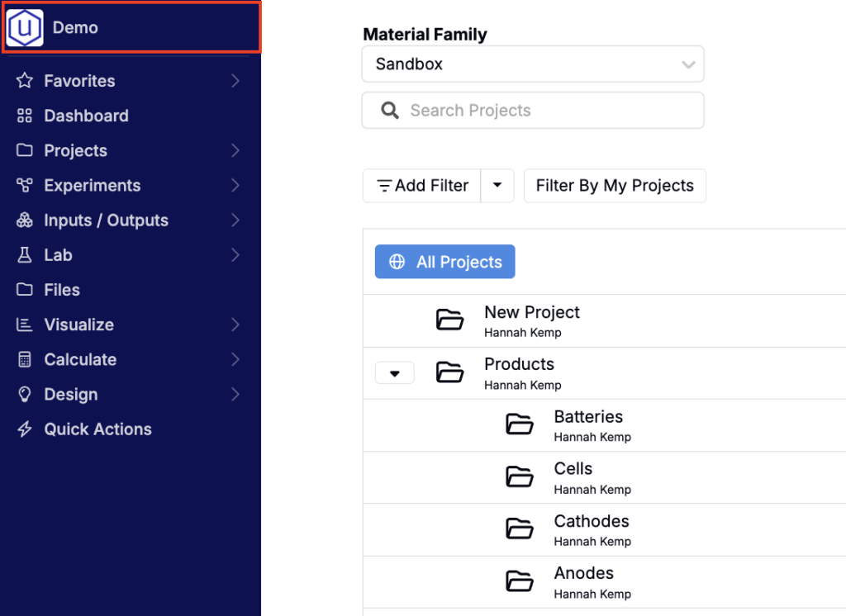Viewport: 846px width, 616px height.
Task: Click the Lab flask icon
Action: (x=25, y=255)
